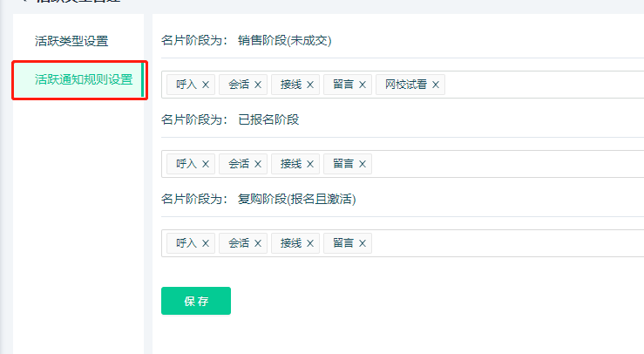Remove 接线 tag from 已报名阶段 row
The image size is (644, 354).
click(x=310, y=164)
